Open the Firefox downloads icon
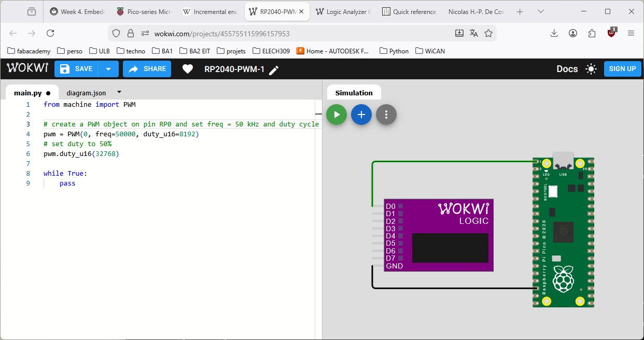 (554, 33)
